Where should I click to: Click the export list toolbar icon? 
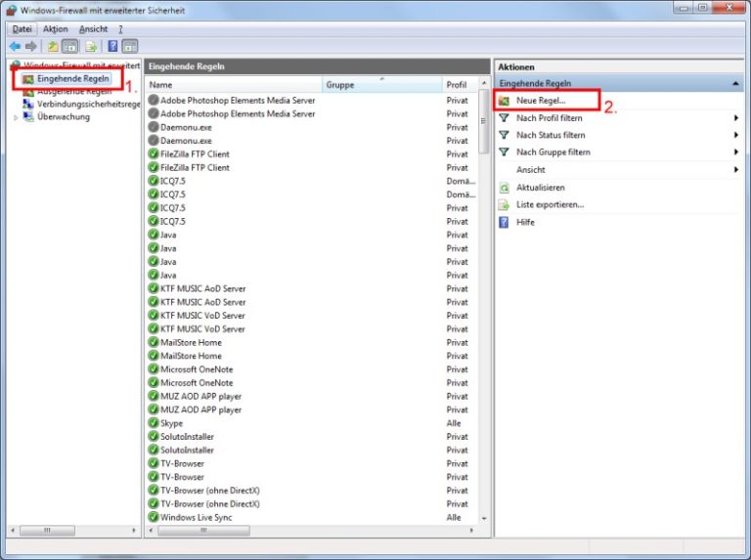91,46
